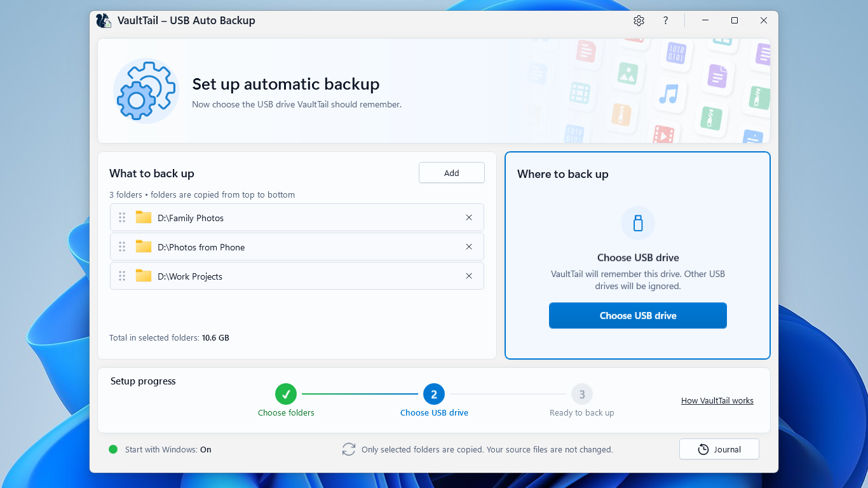Click the grey step 3 circle
The width and height of the screenshot is (868, 488).
click(x=582, y=394)
